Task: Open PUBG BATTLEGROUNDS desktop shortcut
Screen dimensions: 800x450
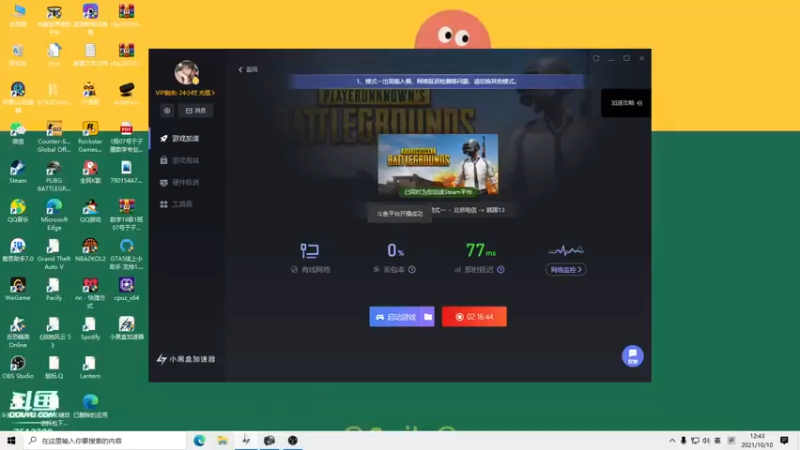Action: [54, 177]
